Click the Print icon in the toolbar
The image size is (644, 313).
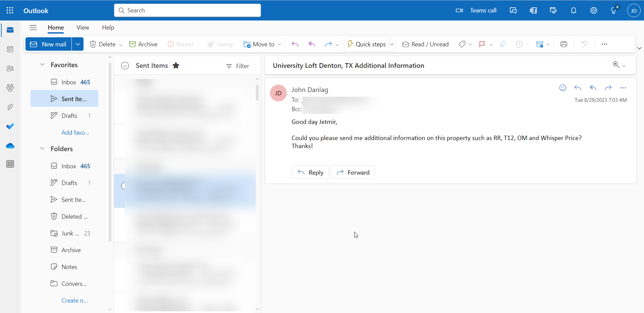point(563,44)
